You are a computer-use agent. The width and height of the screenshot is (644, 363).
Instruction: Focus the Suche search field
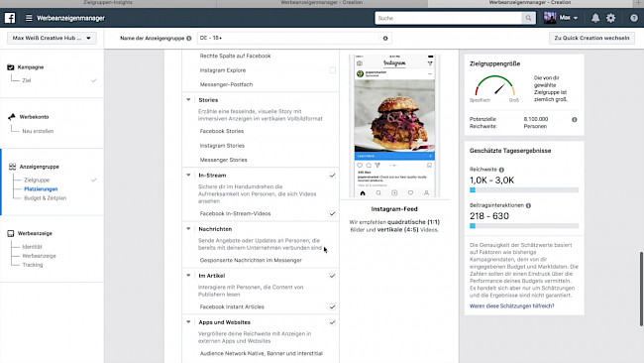[449, 18]
